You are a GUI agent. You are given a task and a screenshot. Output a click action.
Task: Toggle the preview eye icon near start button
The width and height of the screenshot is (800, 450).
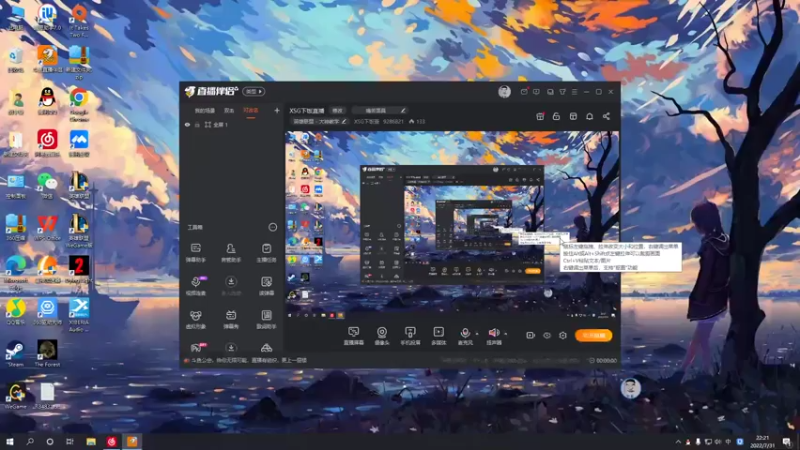(x=546, y=335)
